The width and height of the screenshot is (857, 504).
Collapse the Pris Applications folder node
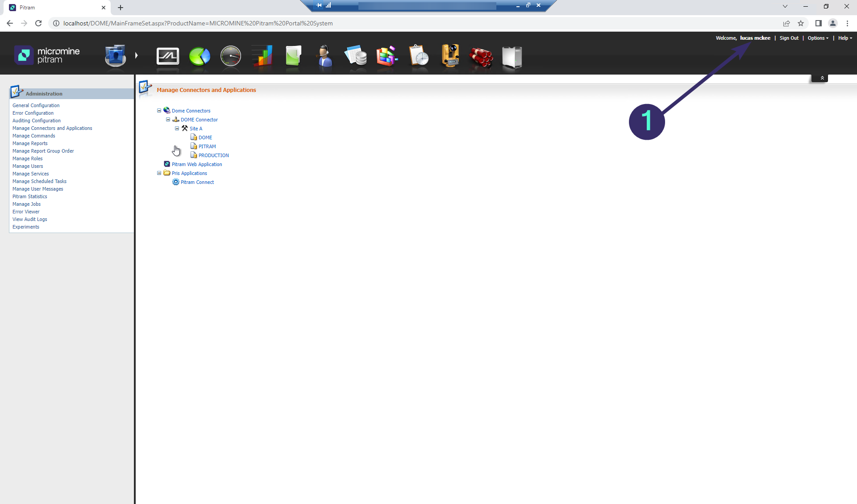click(x=159, y=173)
